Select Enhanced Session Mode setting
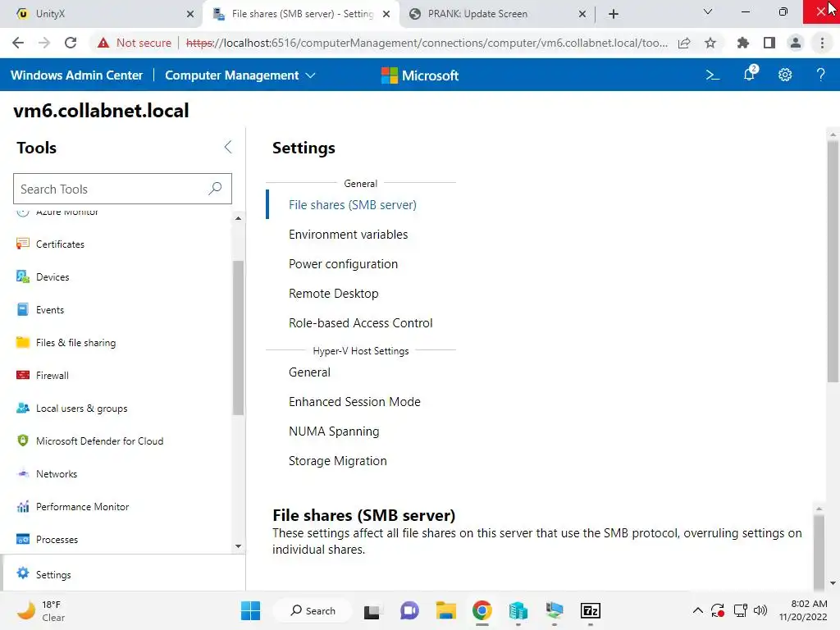Viewport: 840px width, 630px height. [354, 401]
